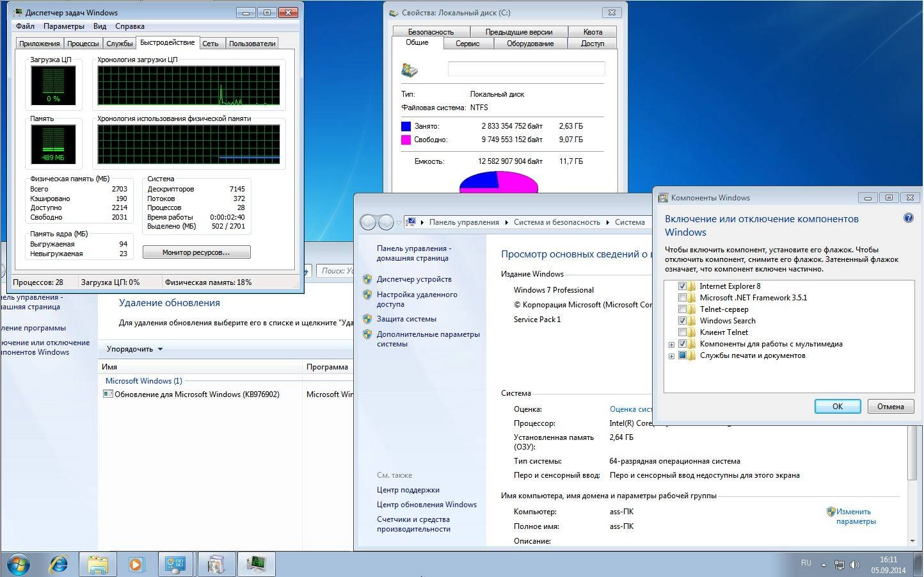Viewport: 924px width, 577px height.
Task: Toggle multimedia components checkbox
Action: [682, 344]
